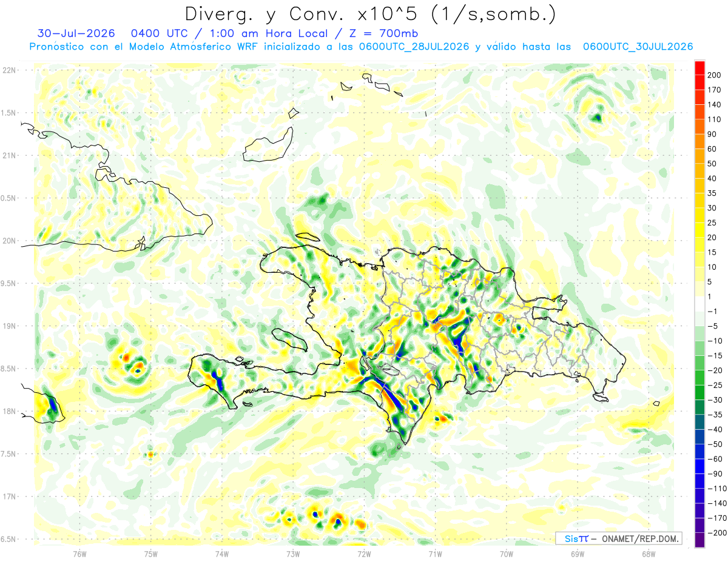Click the '20' color bar label

coord(713,238)
